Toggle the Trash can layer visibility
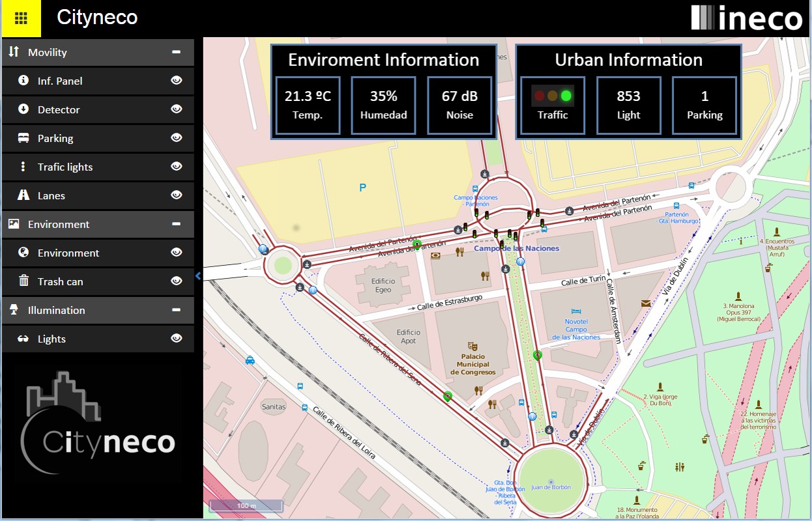The width and height of the screenshot is (812, 521). pos(176,281)
